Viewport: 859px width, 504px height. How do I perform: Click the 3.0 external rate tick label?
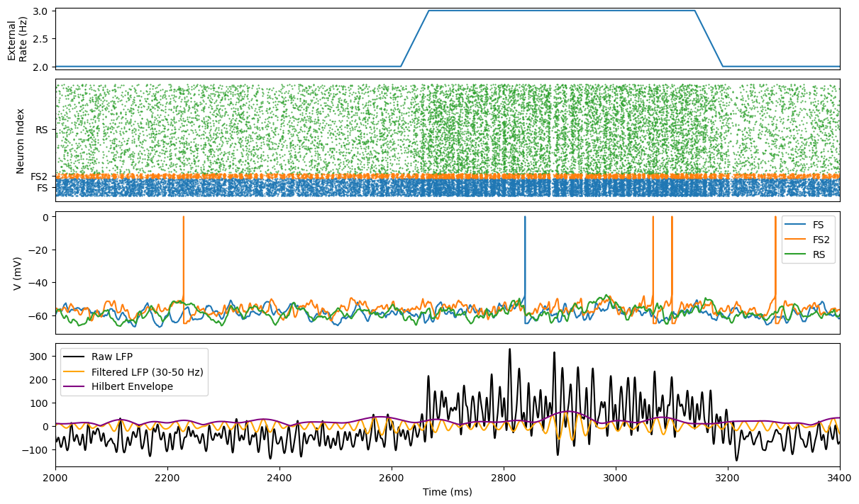[x=41, y=11]
